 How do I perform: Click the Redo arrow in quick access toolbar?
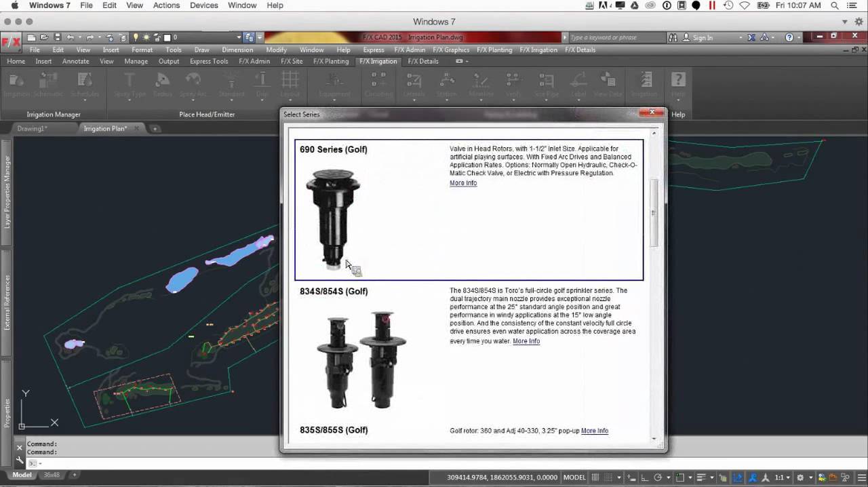(x=90, y=37)
